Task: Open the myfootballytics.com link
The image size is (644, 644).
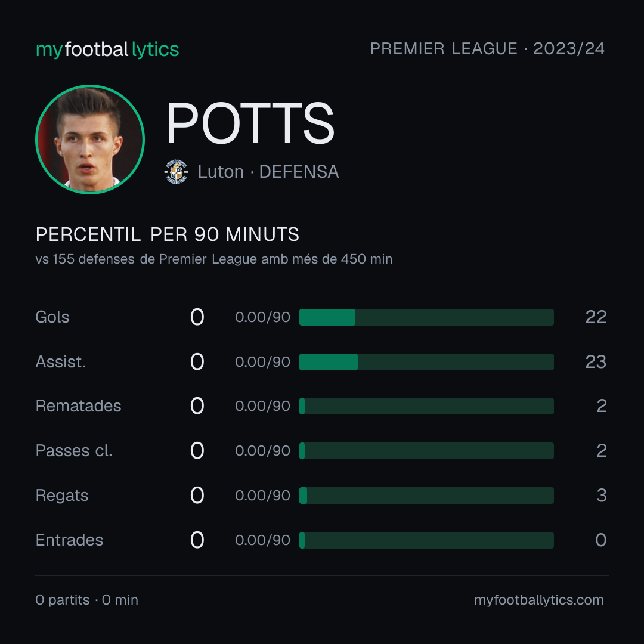Action: (539, 600)
